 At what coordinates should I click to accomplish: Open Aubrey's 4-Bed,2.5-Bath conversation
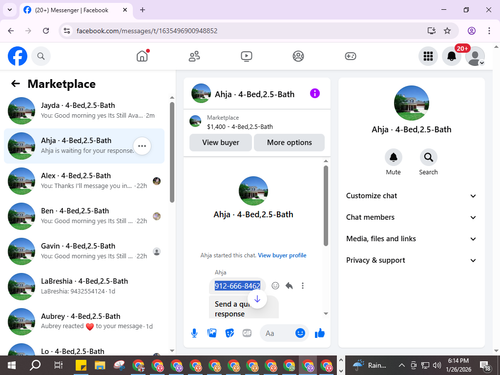(84, 322)
